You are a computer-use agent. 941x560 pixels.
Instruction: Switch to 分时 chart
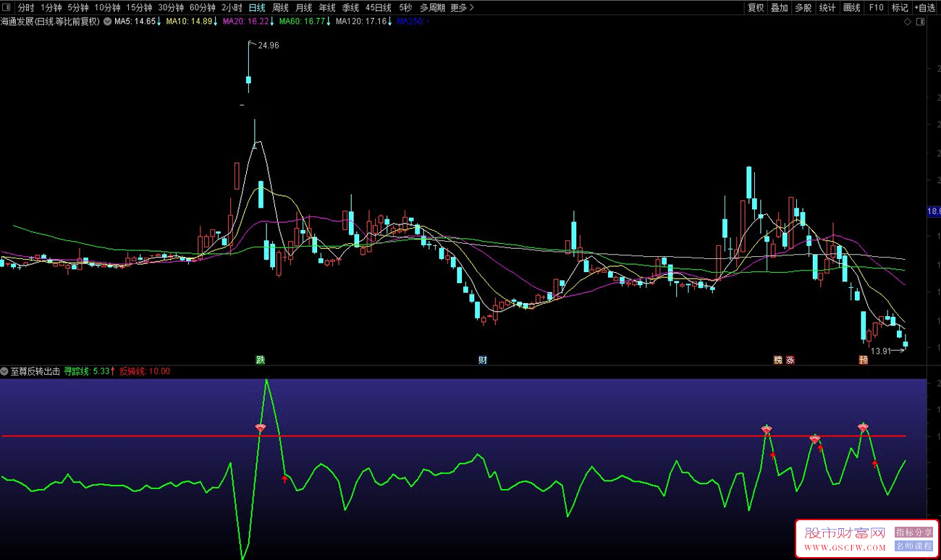point(26,7)
